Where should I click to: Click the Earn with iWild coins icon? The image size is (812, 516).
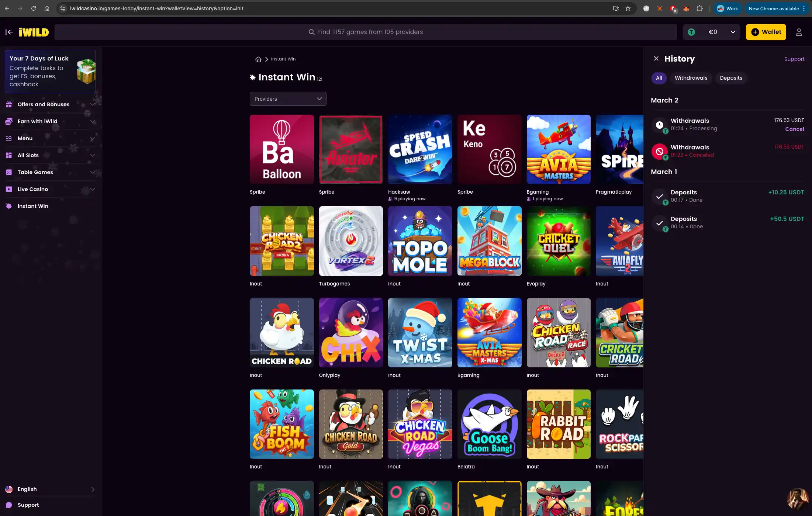click(9, 121)
